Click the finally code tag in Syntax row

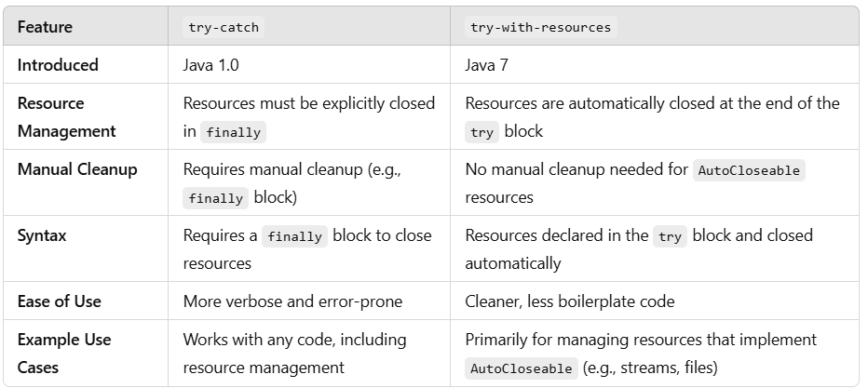(x=294, y=236)
